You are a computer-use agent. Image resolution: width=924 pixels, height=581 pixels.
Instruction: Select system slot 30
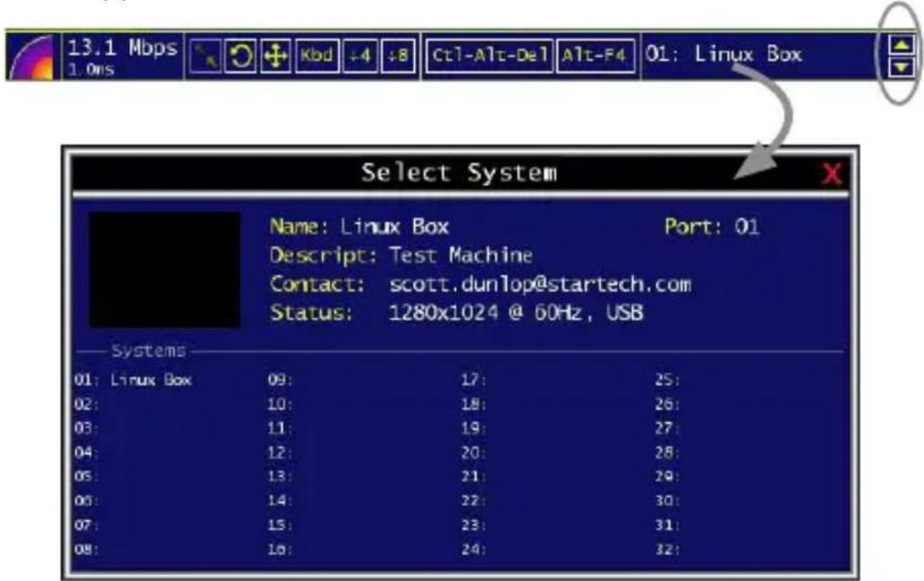[667, 500]
